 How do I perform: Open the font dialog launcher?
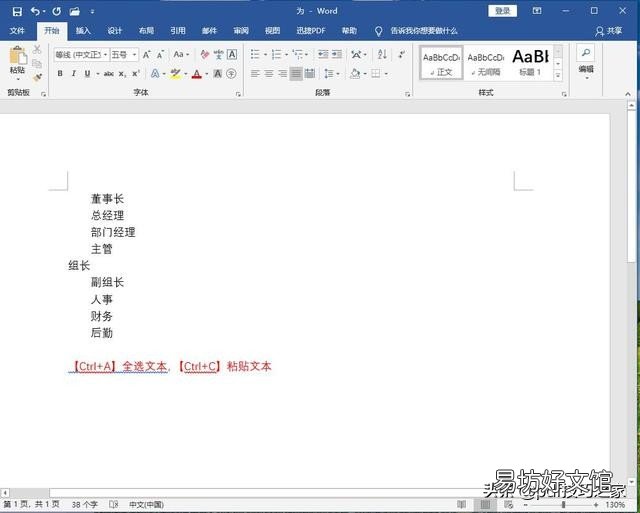(238, 94)
